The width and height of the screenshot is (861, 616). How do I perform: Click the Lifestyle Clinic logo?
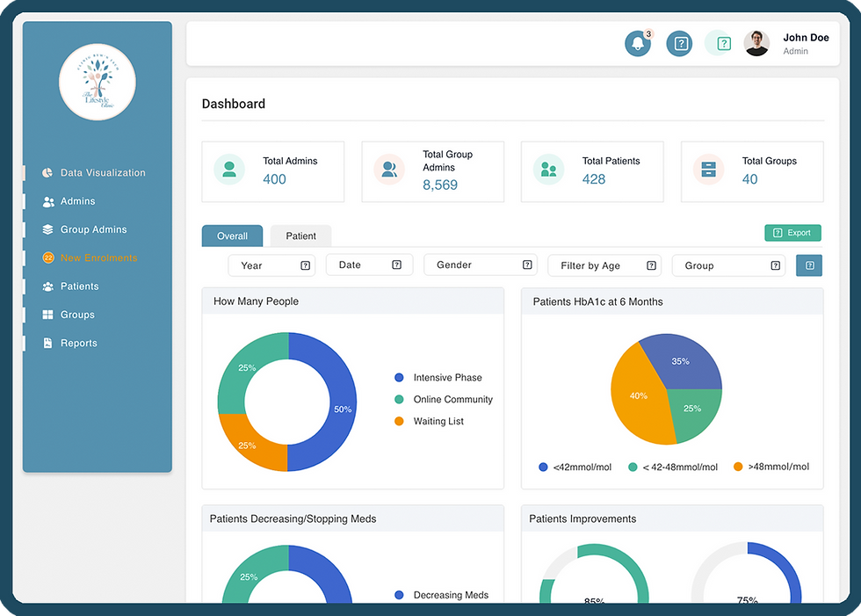[98, 82]
